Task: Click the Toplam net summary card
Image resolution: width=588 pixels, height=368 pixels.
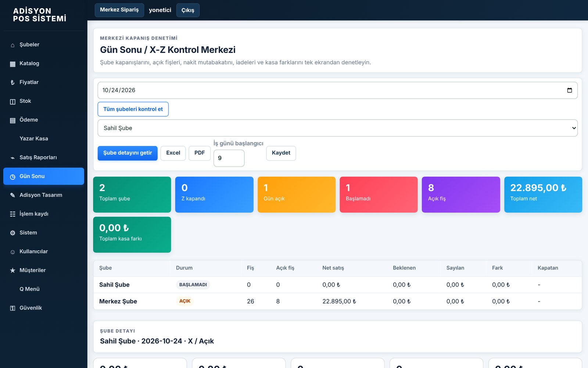Action: coord(543,195)
